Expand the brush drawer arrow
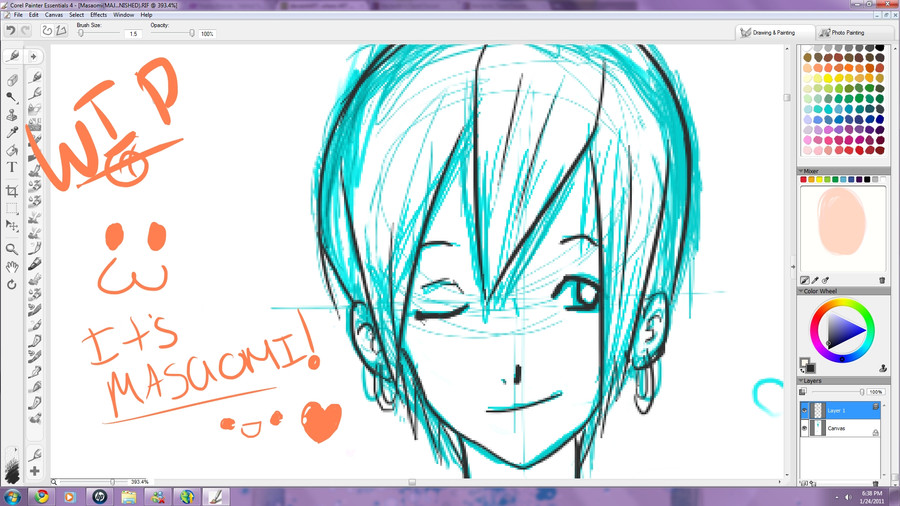Viewport: 900px width, 506px height. [x=33, y=56]
